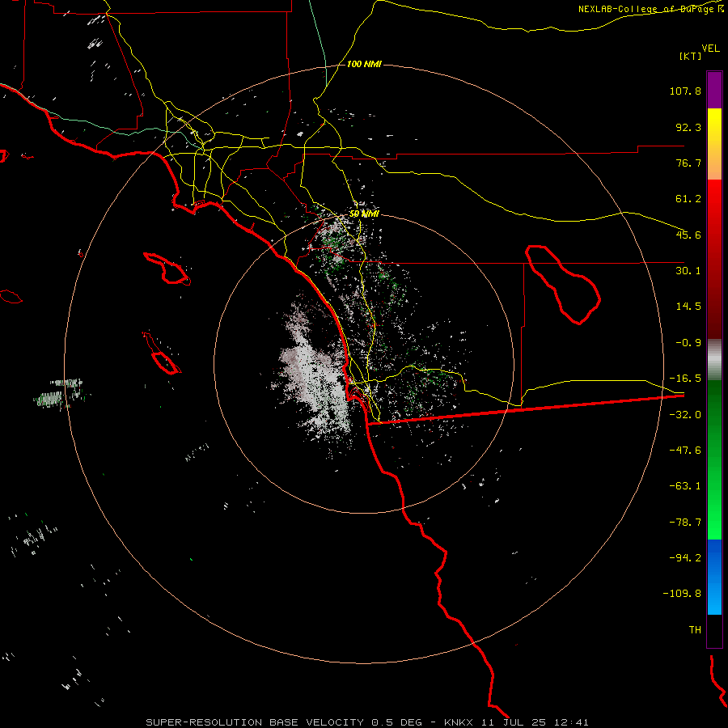Click the -47.6 velocity scale value
Image resolution: width=728 pixels, height=728 pixels.
(685, 451)
